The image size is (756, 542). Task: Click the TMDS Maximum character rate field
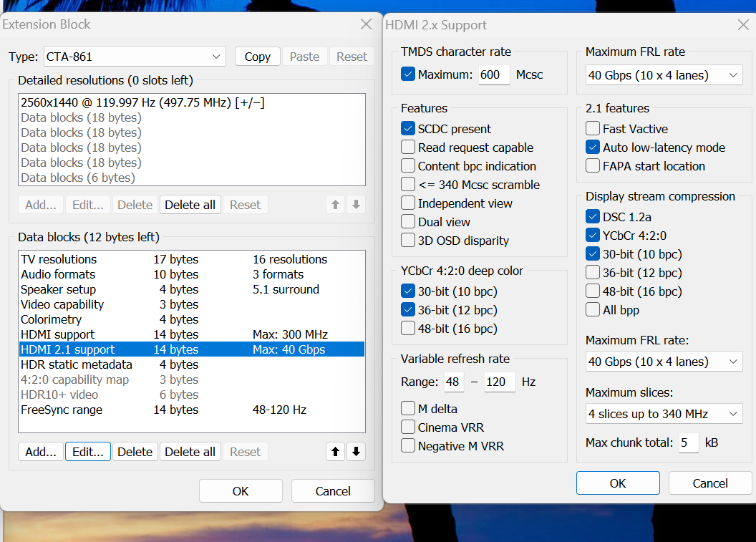(493, 75)
